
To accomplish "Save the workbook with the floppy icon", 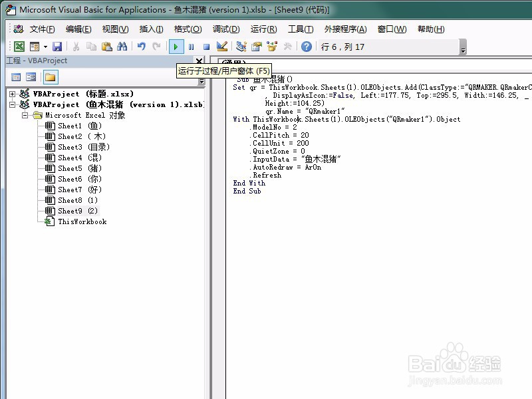I will click(x=57, y=47).
